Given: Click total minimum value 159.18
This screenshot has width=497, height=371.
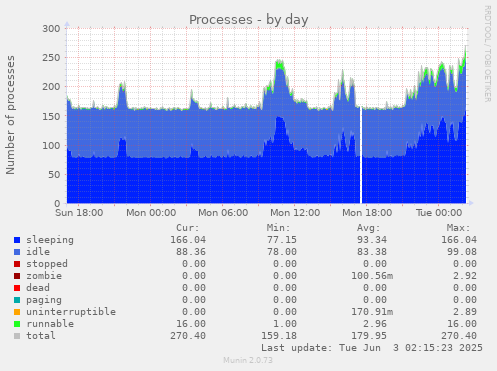Looking at the screenshot, I should click(x=279, y=336).
